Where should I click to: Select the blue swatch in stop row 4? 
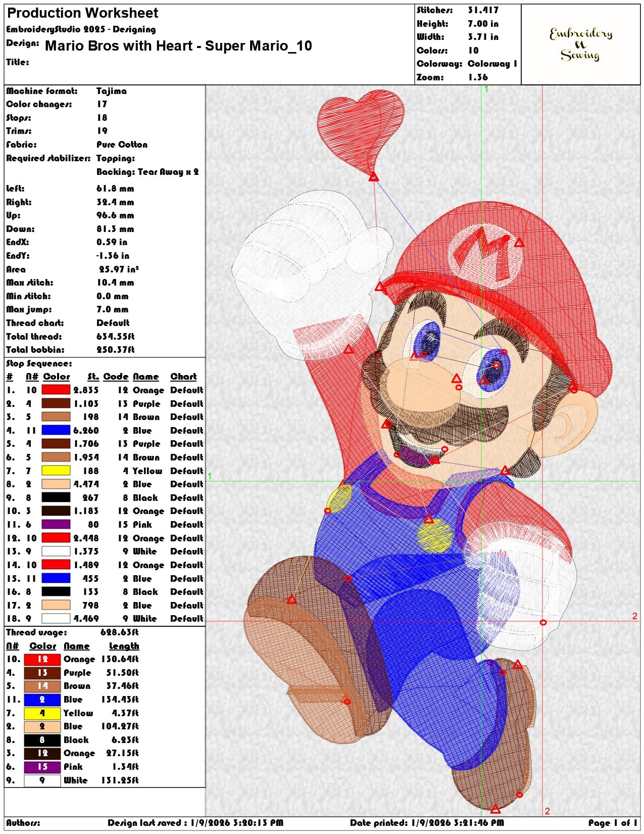[x=56, y=430]
